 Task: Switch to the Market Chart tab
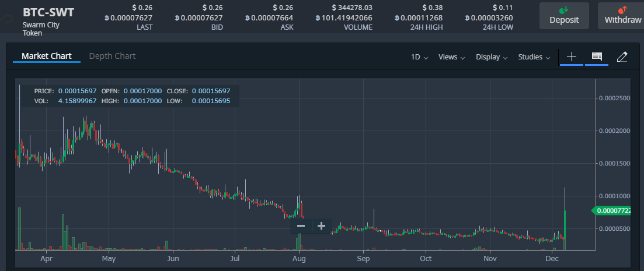click(x=46, y=56)
